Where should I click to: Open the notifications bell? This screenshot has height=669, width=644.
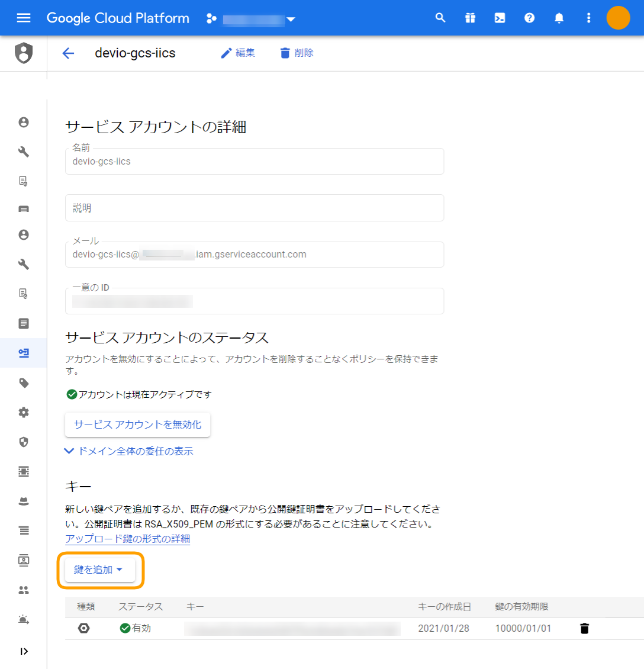559,18
